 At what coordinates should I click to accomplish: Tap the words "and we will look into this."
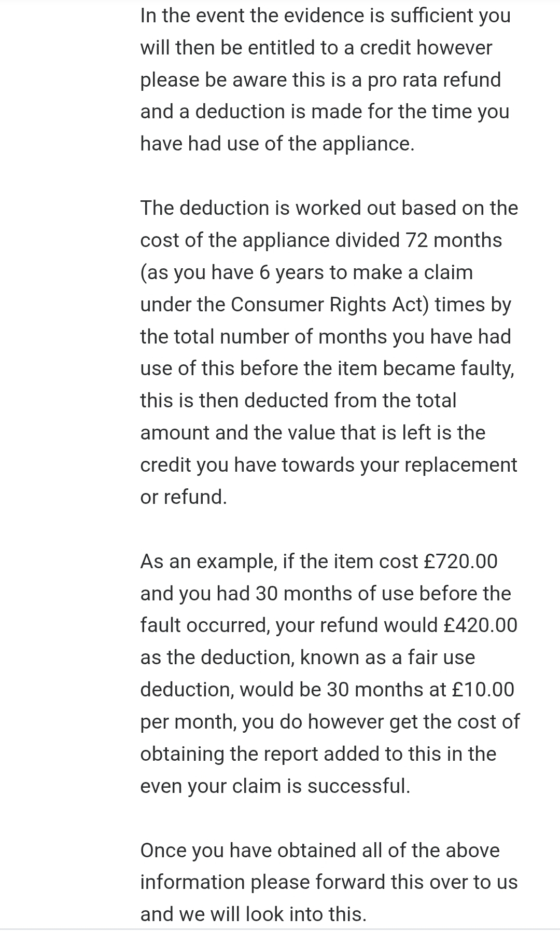coord(253,914)
